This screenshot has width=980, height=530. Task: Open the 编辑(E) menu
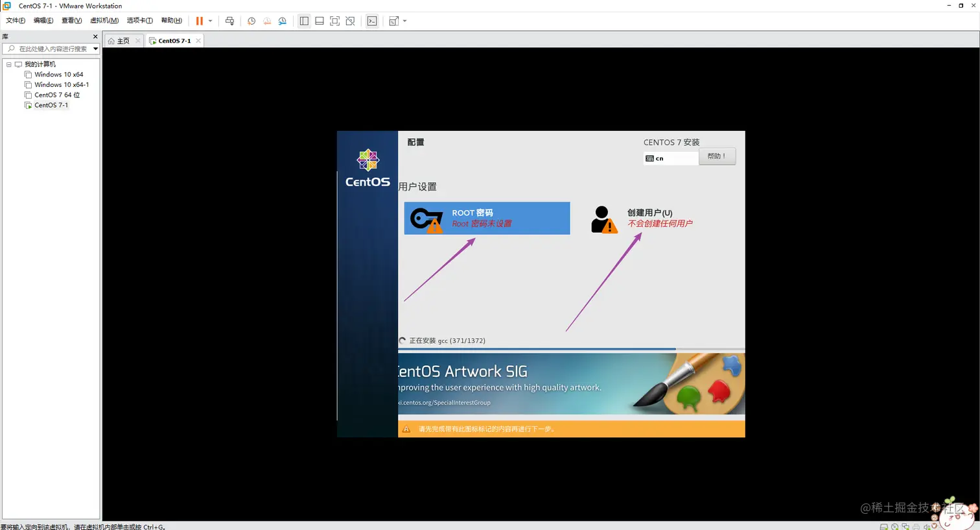point(43,21)
